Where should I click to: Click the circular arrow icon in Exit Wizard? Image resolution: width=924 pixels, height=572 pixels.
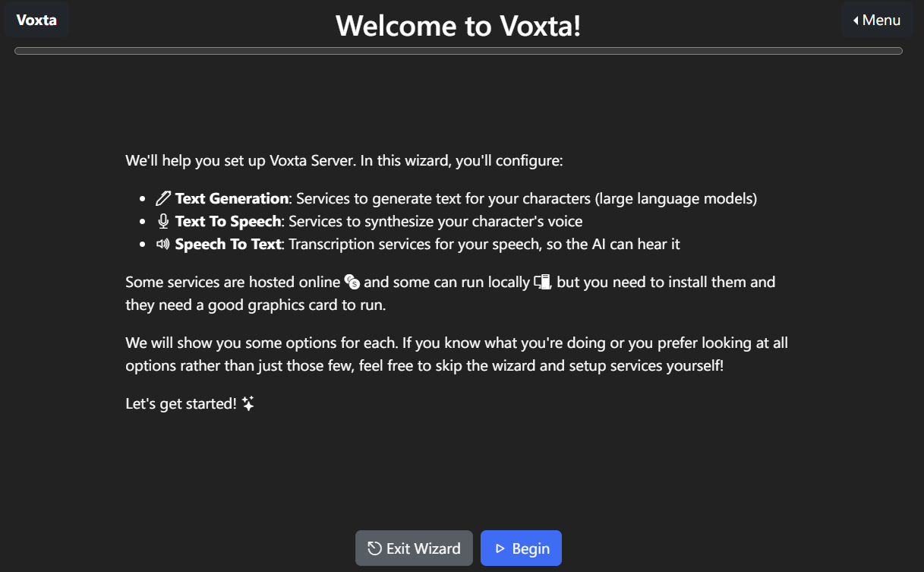374,548
